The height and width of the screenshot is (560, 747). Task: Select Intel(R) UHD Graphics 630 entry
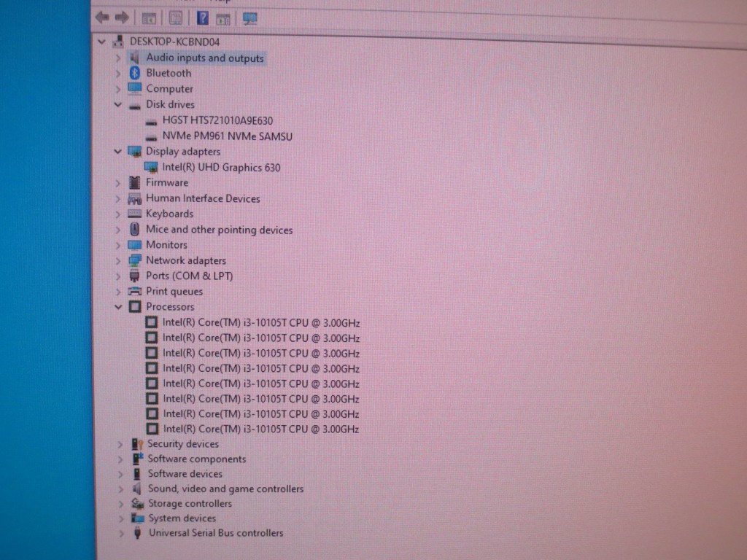[x=221, y=167]
